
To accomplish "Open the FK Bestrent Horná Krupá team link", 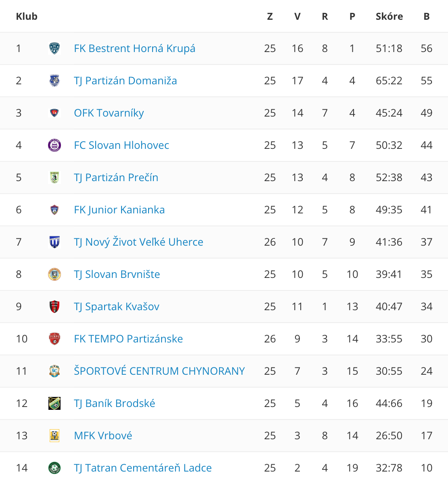I will click(x=134, y=48).
